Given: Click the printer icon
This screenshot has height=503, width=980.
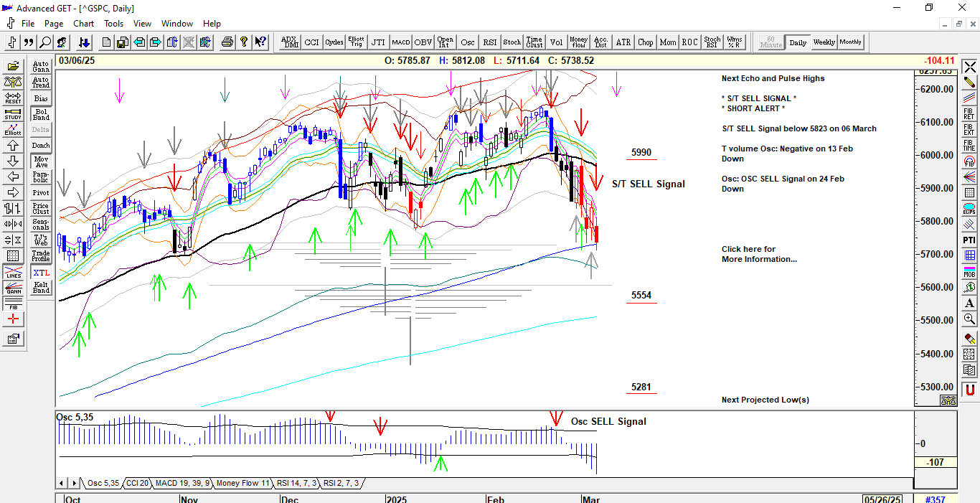Looking at the screenshot, I should (x=227, y=42).
